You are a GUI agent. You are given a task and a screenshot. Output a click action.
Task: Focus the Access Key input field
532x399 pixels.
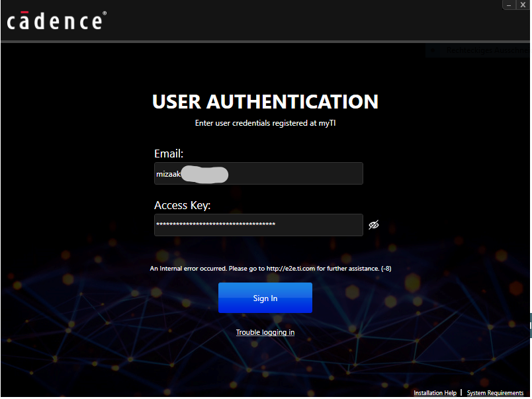[259, 224]
